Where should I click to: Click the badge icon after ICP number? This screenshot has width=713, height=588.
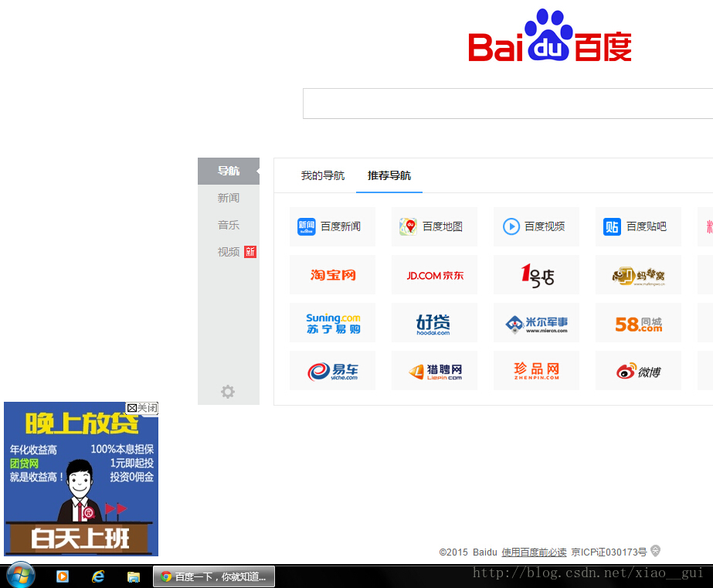pyautogui.click(x=655, y=551)
